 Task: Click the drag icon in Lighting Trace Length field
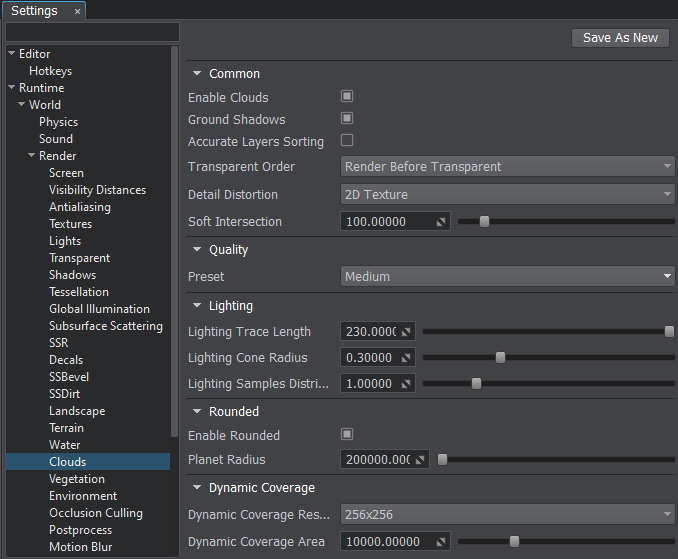click(406, 332)
